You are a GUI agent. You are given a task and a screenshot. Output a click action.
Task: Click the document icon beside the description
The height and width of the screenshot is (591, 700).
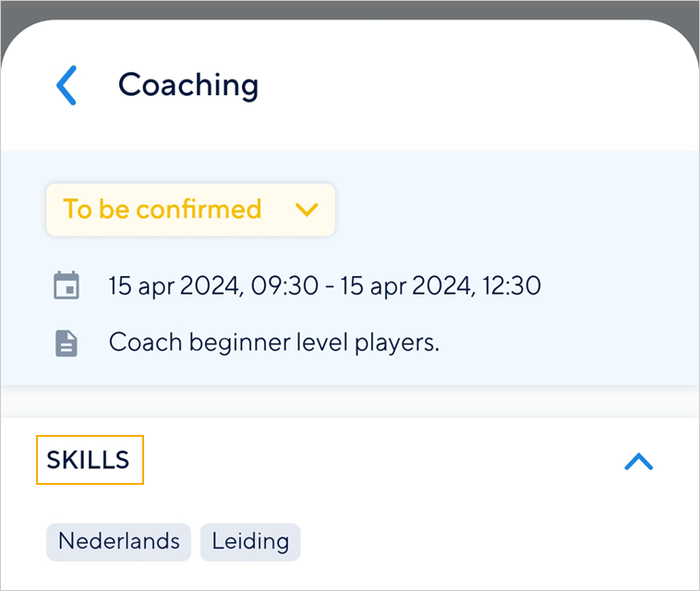pyautogui.click(x=66, y=344)
